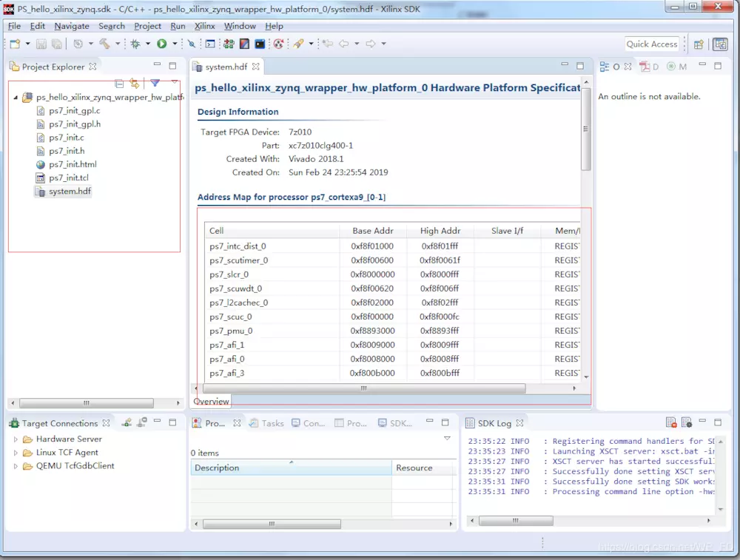The height and width of the screenshot is (560, 740).
Task: Click the Description column header
Action: [x=217, y=468]
